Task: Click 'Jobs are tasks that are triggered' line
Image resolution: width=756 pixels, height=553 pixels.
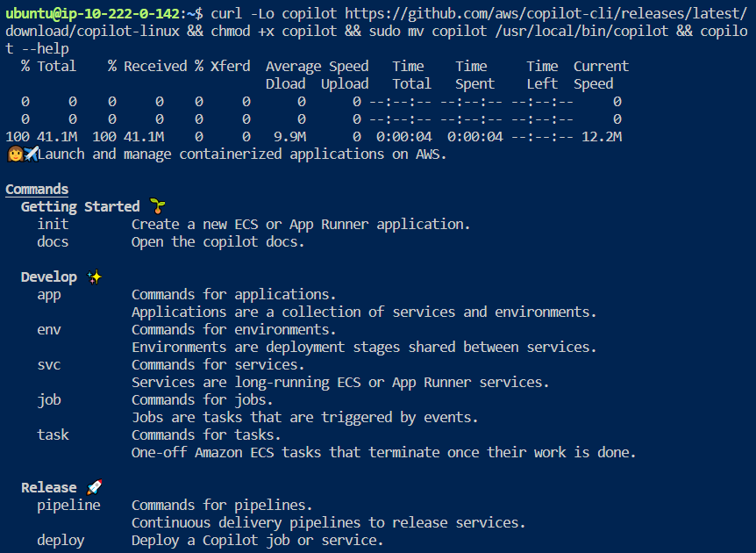Action: 305,418
